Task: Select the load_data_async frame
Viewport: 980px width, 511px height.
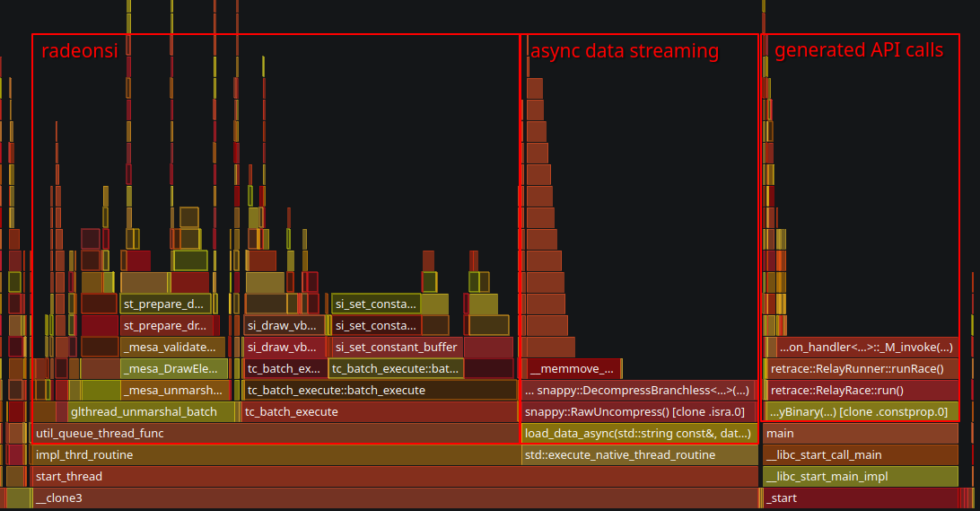Action: 639,433
